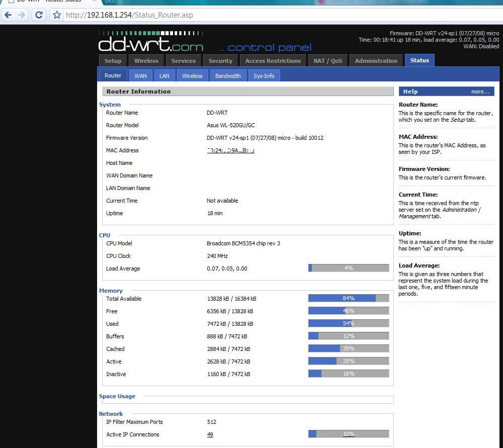Click the 'WAN: Disabled' header status text

(481, 46)
